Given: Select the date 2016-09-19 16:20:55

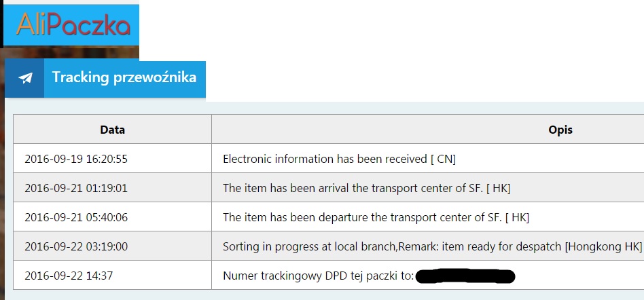Looking at the screenshot, I should pyautogui.click(x=76, y=160).
